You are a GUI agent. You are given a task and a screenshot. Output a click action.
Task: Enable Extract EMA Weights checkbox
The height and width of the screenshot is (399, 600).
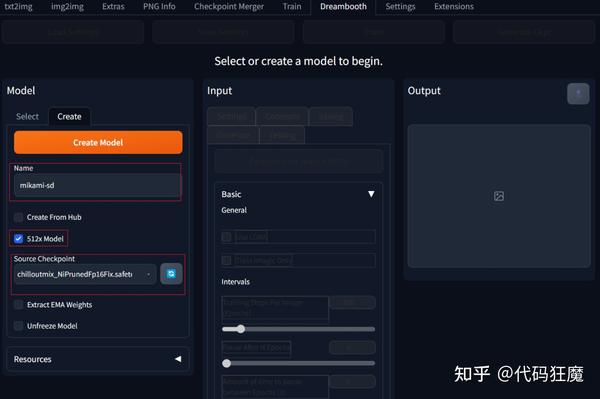[x=18, y=305]
